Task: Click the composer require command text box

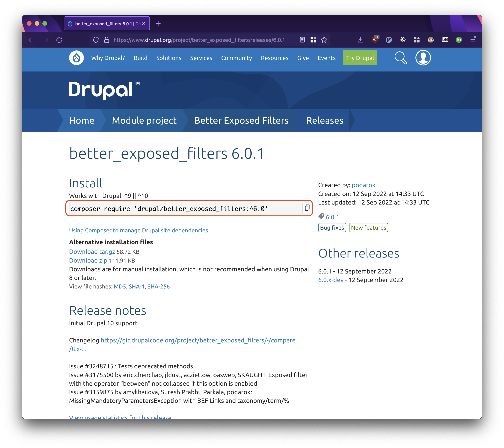Action: 186,209
